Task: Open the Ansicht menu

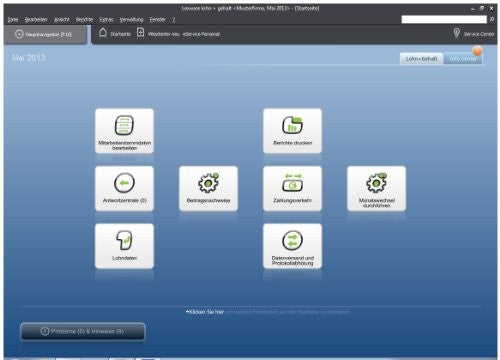Action: (x=62, y=20)
